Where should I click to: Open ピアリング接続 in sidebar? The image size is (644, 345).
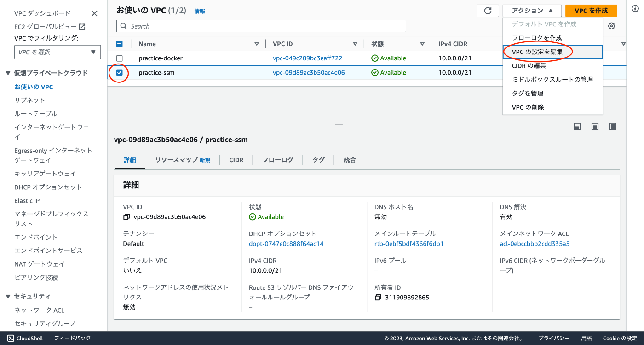(36, 278)
